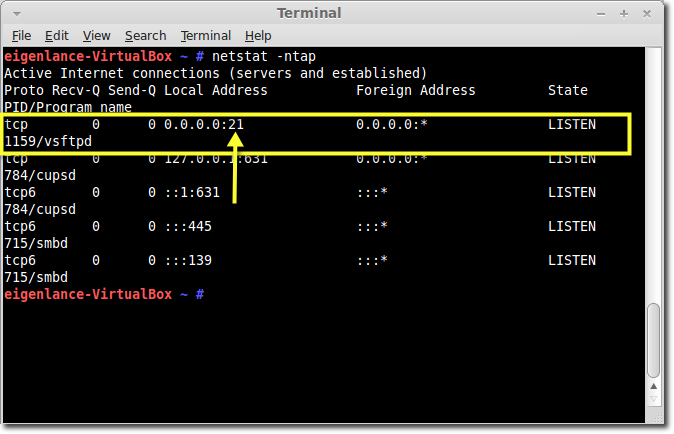This screenshot has width=674, height=434.
Task: Click the Terminal title bar text
Action: (x=309, y=13)
